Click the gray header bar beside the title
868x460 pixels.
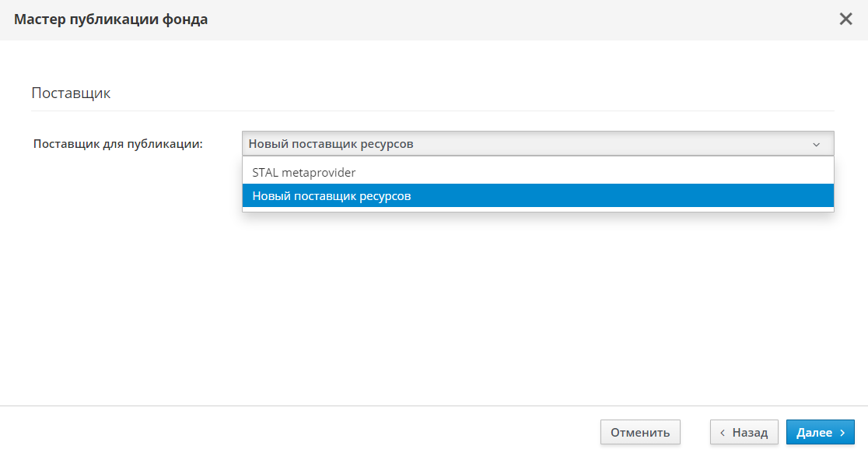506,19
